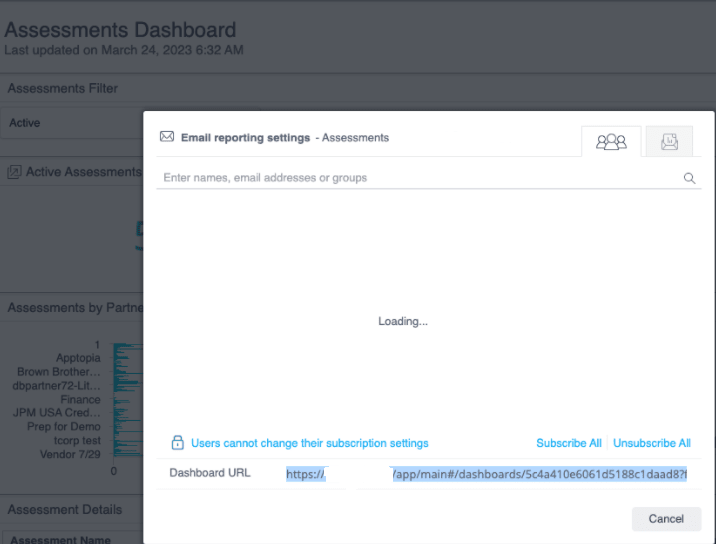This screenshot has width=716, height=544.
Task: Click the Cancel button
Action: [666, 519]
